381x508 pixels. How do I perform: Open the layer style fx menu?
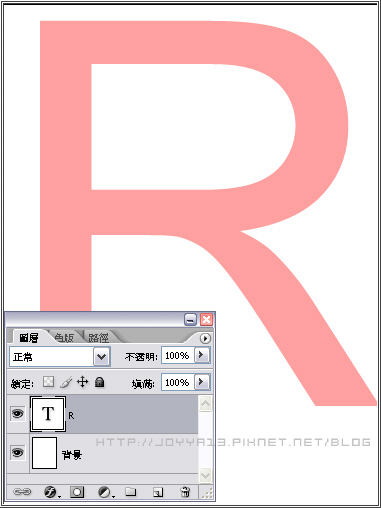coord(51,492)
